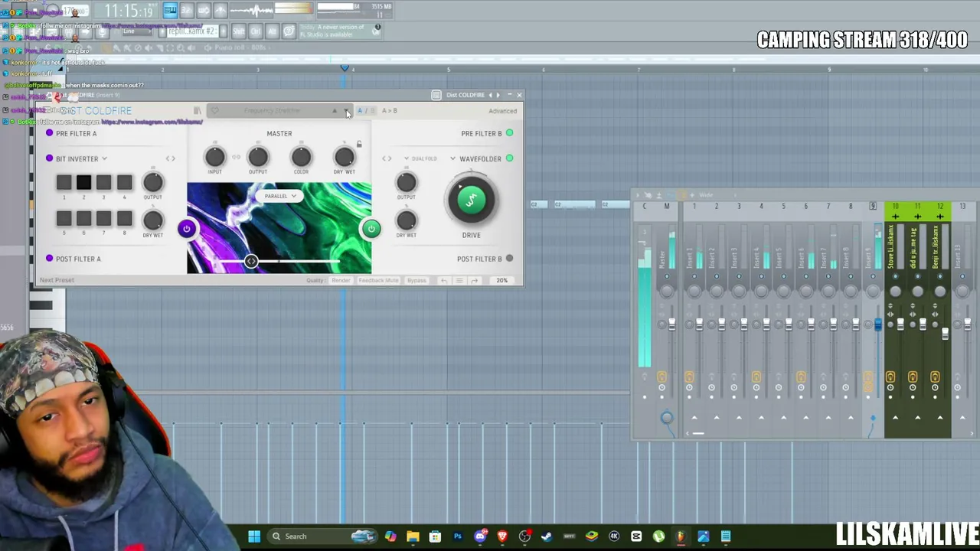Click the Bypass button

tap(416, 281)
